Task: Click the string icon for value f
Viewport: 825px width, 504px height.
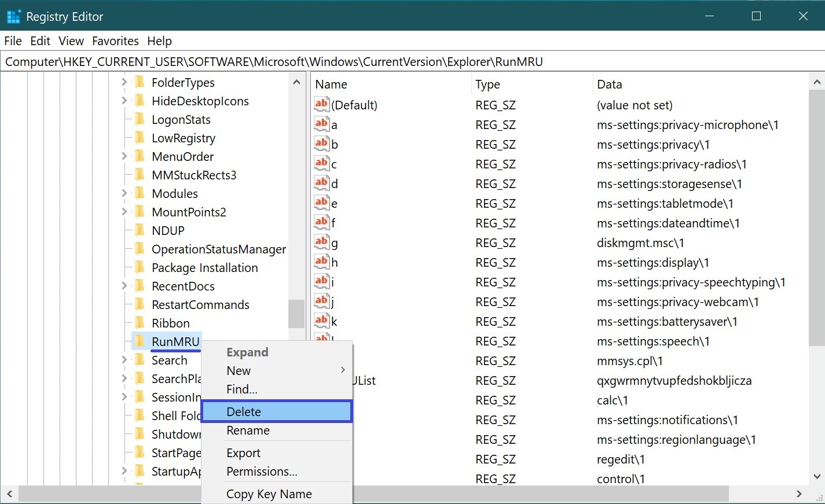Action: 322,222
